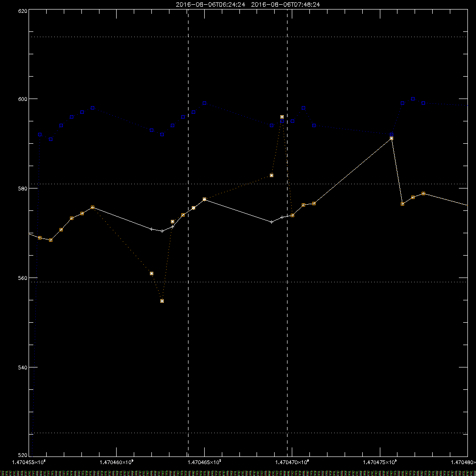Viewport: 476px width, 476px height.
Task: Click the end timestamp 2016-08-06T07:48:24 in title
Action: pos(285,5)
